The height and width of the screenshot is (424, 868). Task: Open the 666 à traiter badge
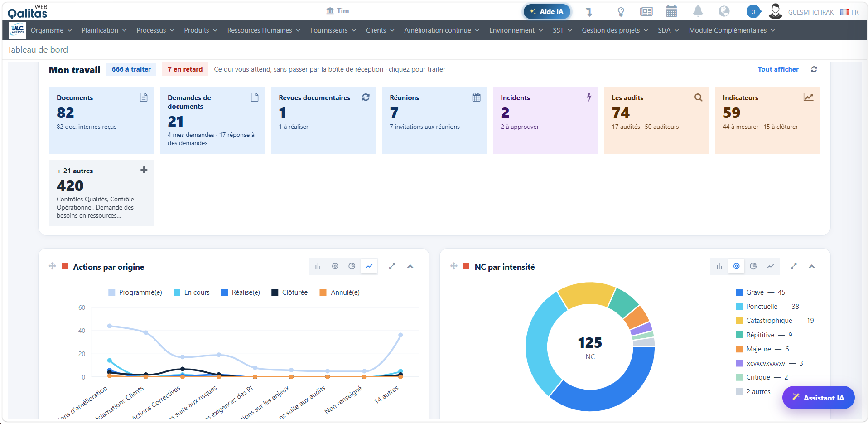(x=131, y=69)
